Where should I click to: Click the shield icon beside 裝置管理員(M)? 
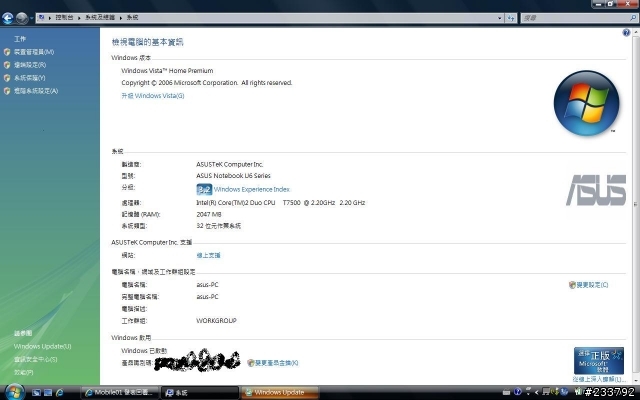point(7,52)
